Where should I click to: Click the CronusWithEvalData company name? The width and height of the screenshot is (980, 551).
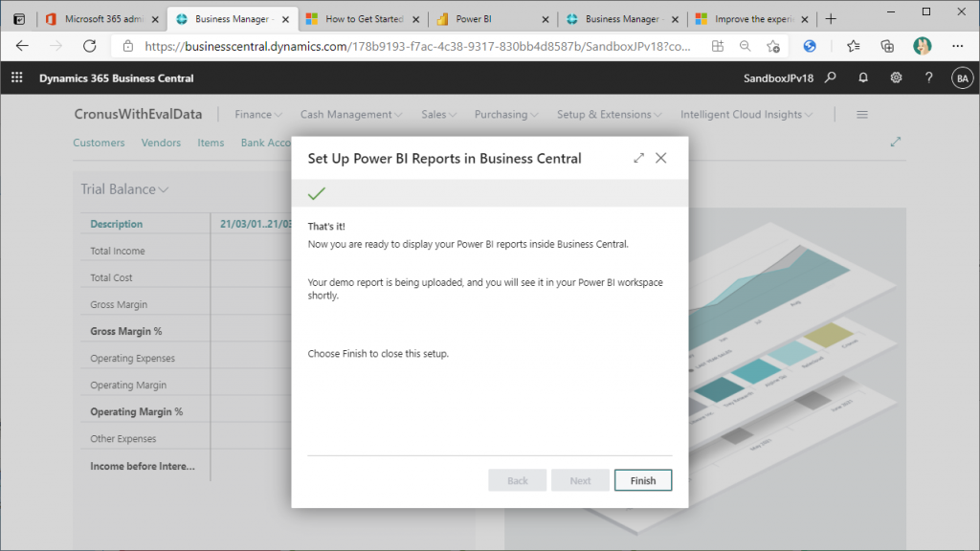[138, 115]
